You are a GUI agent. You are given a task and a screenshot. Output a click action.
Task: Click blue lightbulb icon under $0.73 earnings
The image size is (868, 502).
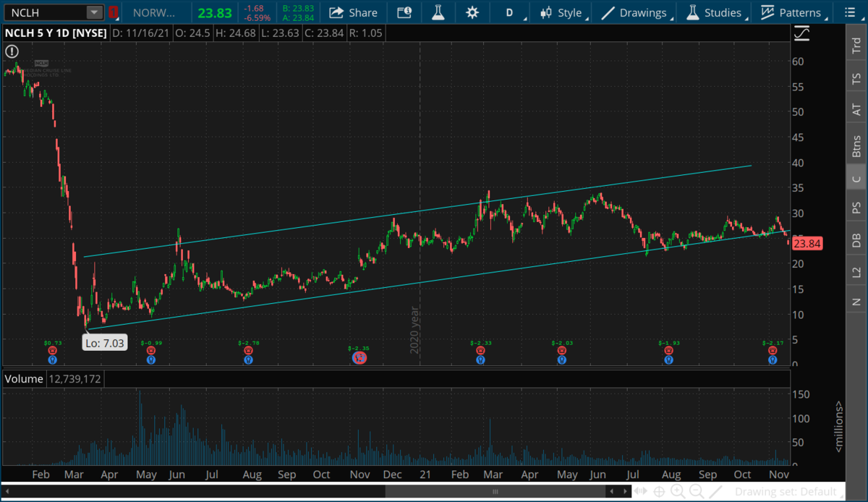[x=53, y=360]
